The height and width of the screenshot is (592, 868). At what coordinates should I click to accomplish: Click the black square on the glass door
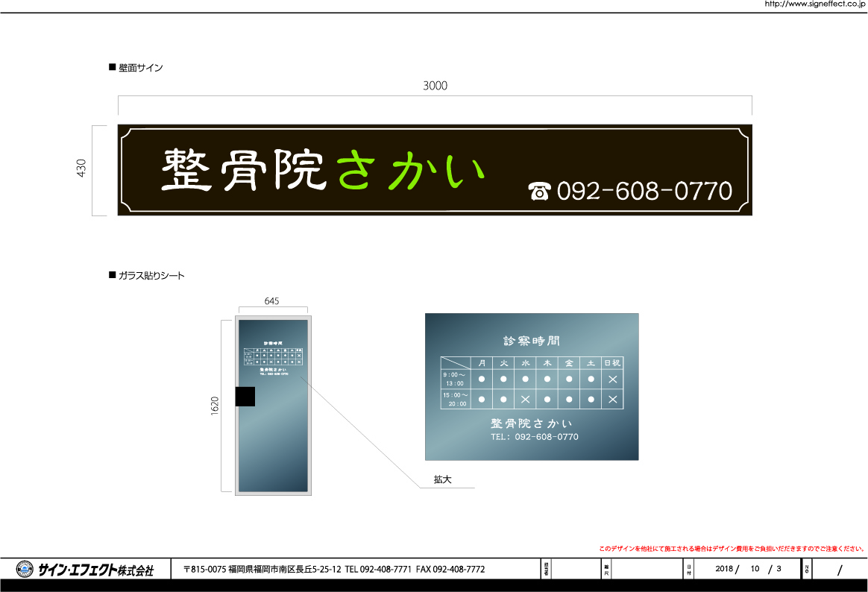click(x=245, y=397)
